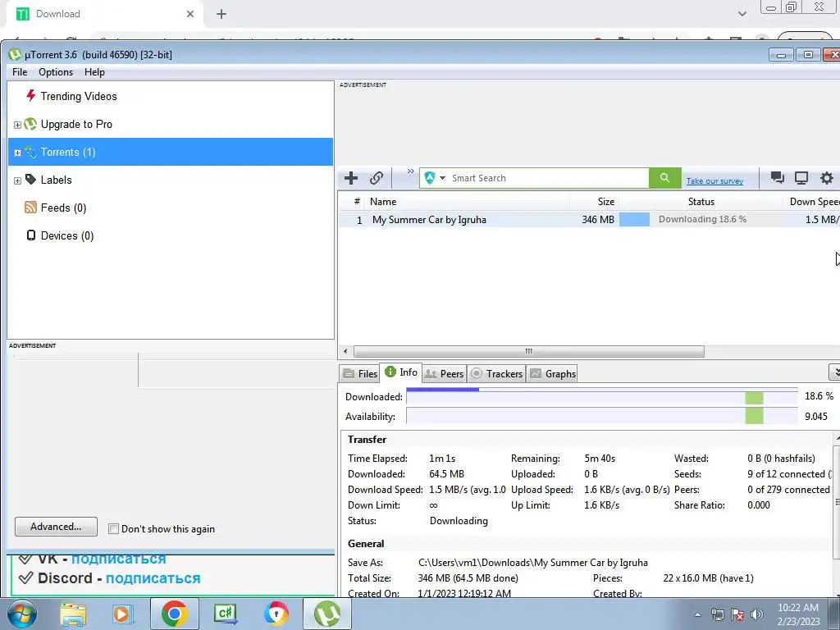Select Trending Videos in the sidebar
Screen dimensions: 840x630
78,97
